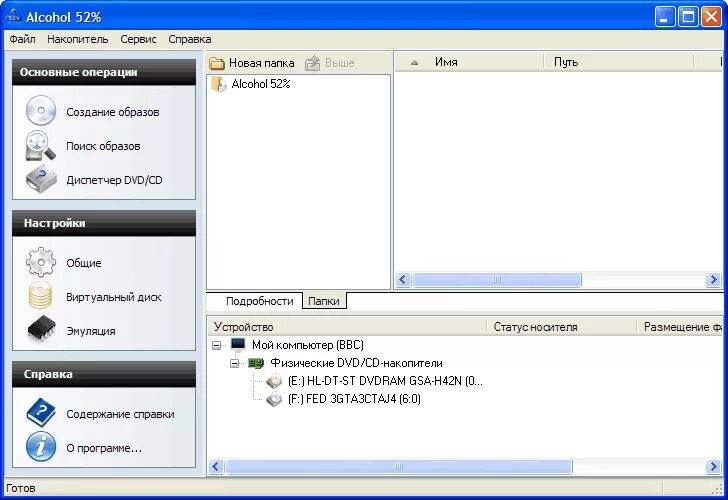Collapse the Физические DVD/CD-накопители node
Viewport: 728px width, 500px height.
(235, 363)
